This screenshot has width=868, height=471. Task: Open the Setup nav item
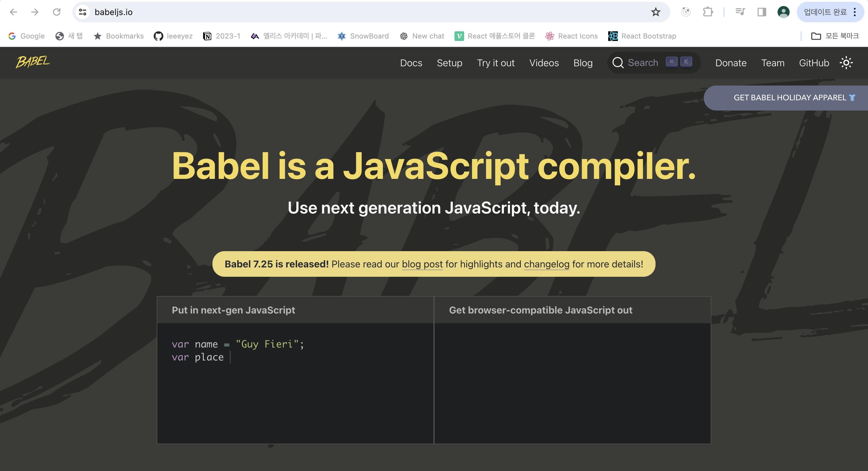click(x=449, y=63)
